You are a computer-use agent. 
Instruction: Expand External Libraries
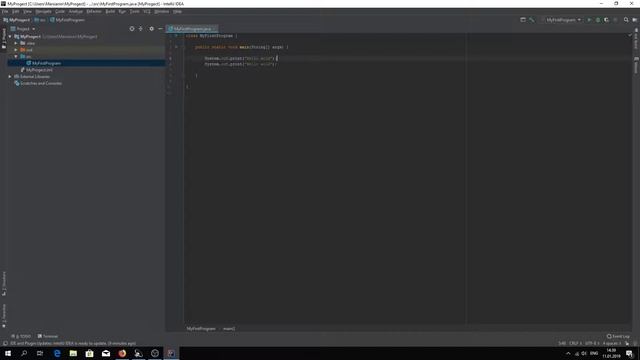tap(10, 76)
